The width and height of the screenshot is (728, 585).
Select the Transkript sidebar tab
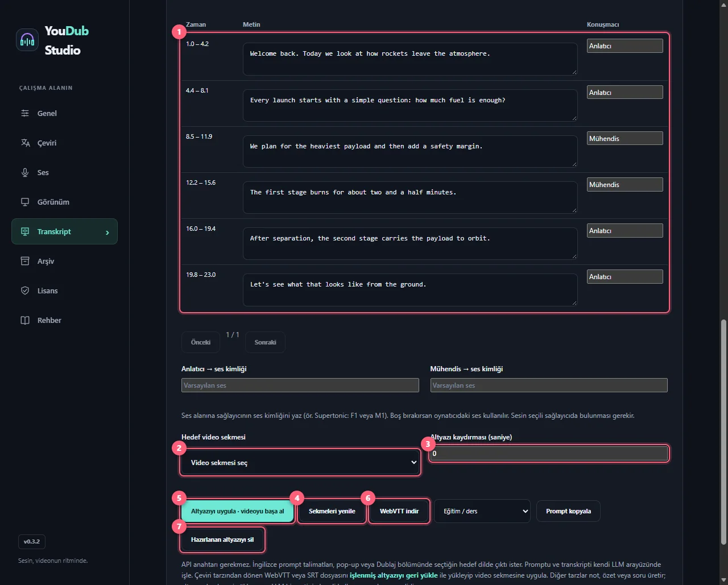[64, 231]
